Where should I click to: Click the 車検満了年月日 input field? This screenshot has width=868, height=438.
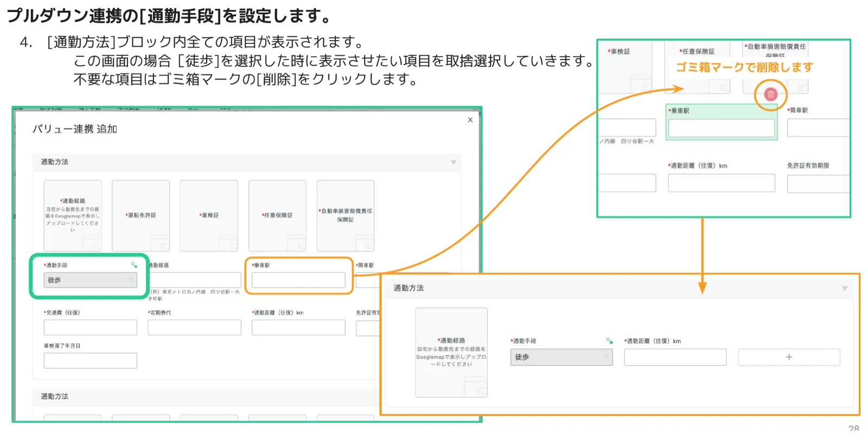coord(91,360)
